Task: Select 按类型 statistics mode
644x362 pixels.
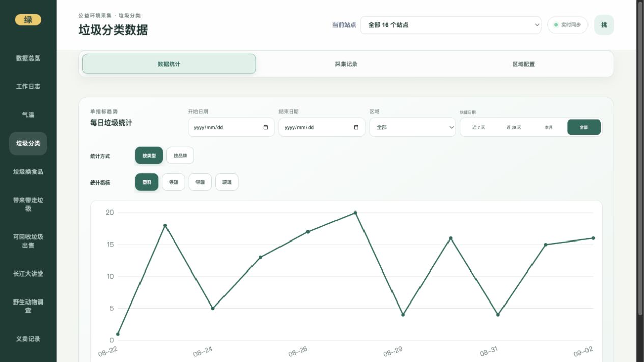Action: tap(149, 156)
